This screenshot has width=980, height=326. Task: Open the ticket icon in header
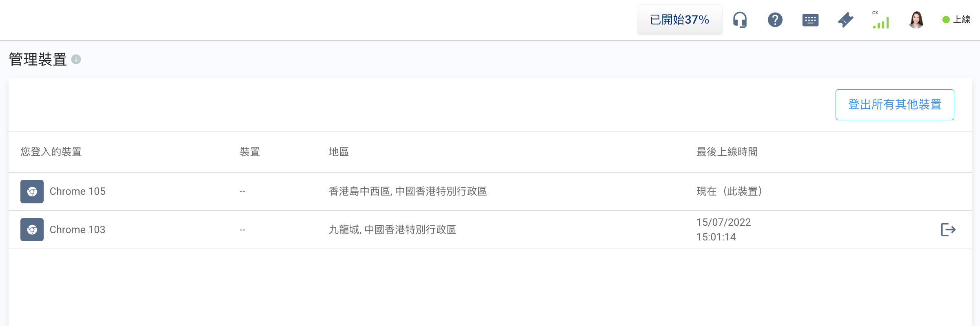[845, 20]
